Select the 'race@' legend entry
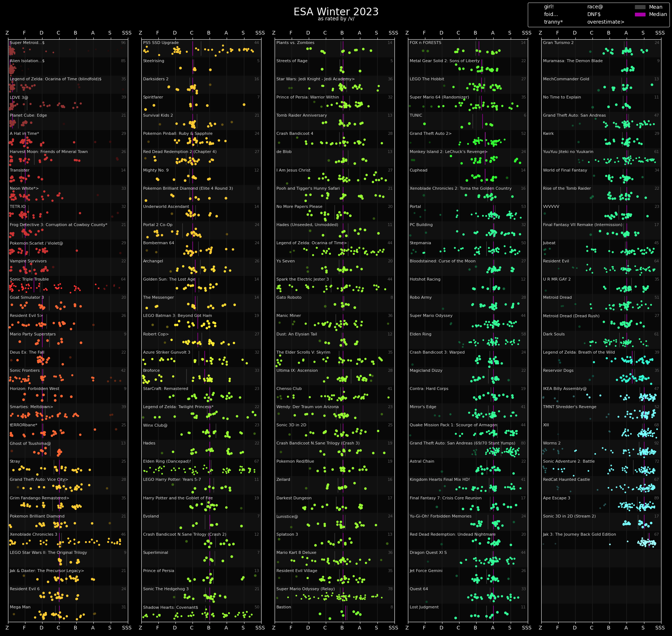 (x=595, y=7)
